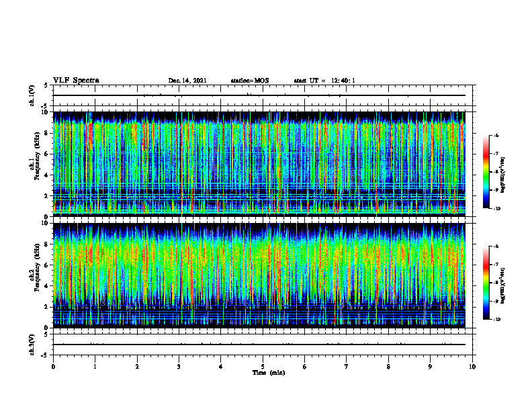This screenshot has height=411, width=532.
Task: Click time axis tick label "9"
Action: pyautogui.click(x=430, y=367)
